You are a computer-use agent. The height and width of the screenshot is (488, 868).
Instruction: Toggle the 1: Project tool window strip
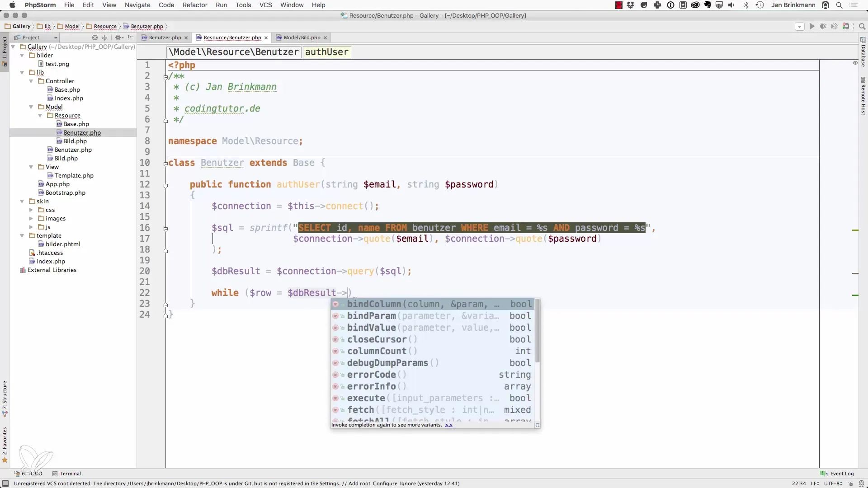tap(5, 51)
